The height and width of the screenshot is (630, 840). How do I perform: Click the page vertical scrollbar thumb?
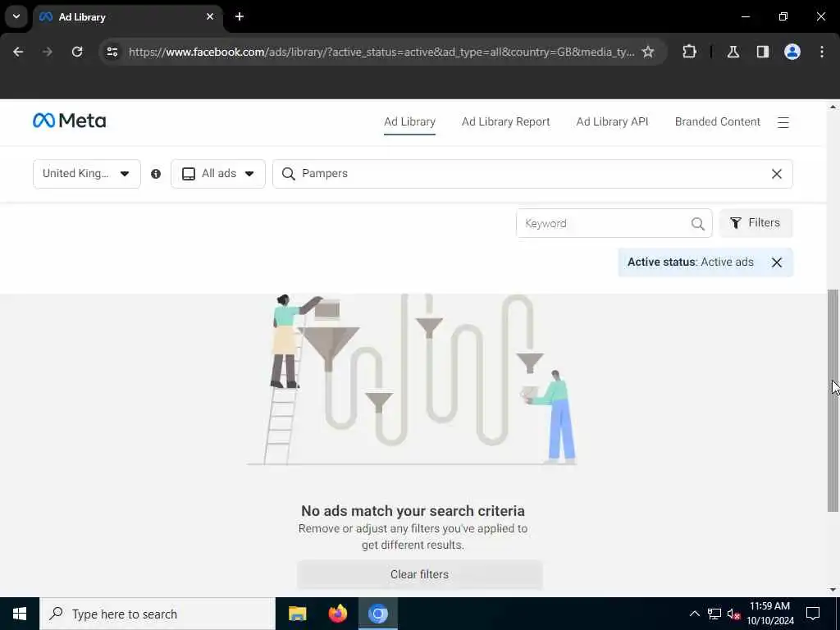(833, 400)
